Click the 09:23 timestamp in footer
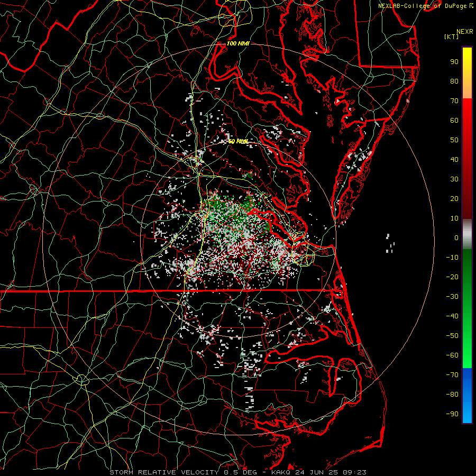The image size is (476, 476). point(354,472)
